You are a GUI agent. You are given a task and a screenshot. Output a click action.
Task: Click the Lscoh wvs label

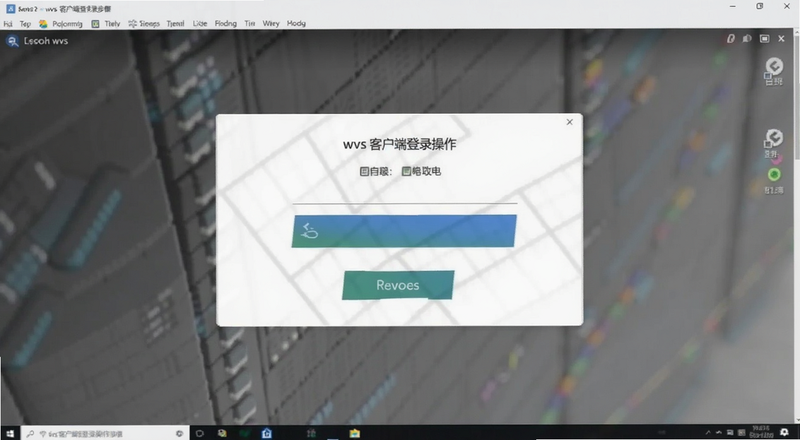[46, 41]
